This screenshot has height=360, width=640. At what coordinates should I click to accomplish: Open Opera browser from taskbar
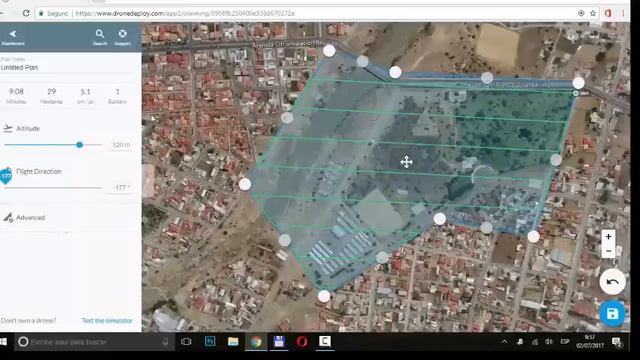point(302,341)
